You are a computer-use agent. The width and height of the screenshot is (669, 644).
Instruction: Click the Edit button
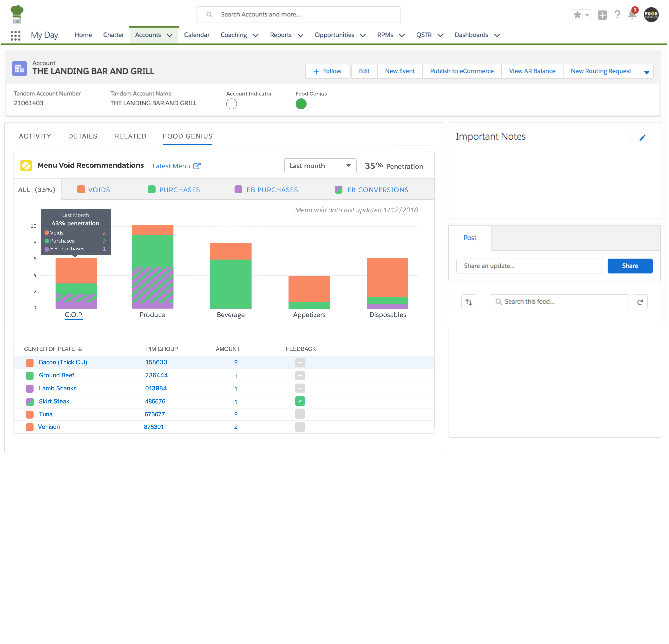(364, 71)
